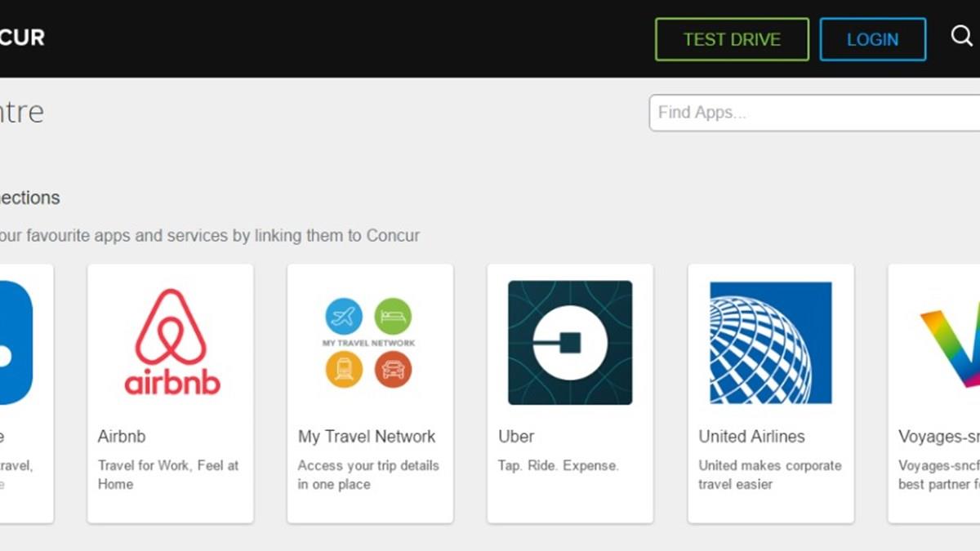The image size is (980, 551).
Task: Click the LOGIN button
Action: [x=872, y=39]
